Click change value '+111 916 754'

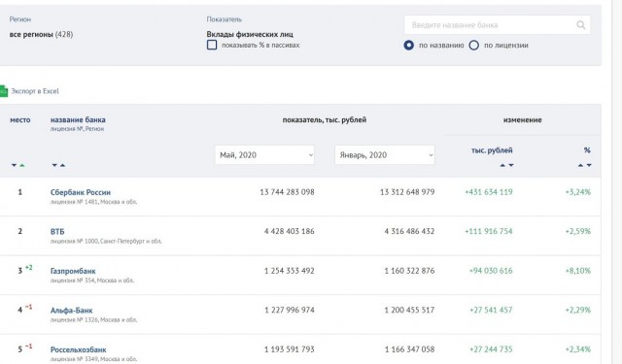489,231
